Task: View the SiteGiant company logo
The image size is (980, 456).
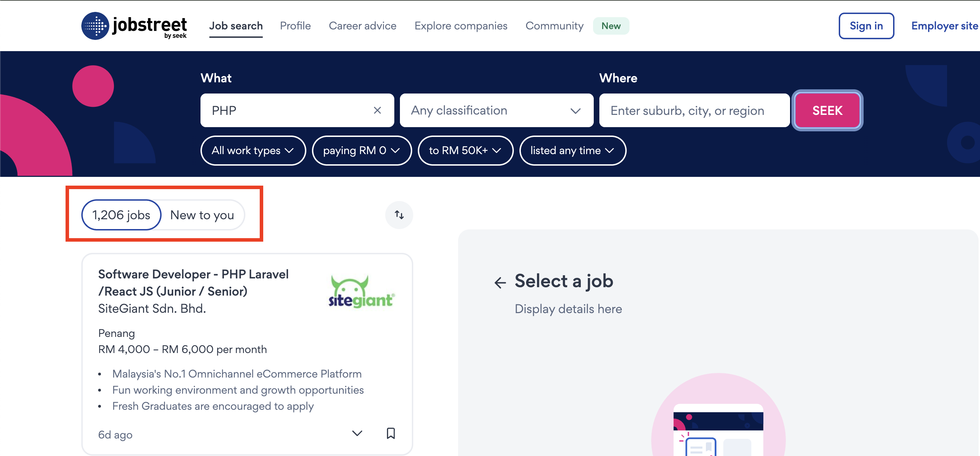Action: (361, 291)
